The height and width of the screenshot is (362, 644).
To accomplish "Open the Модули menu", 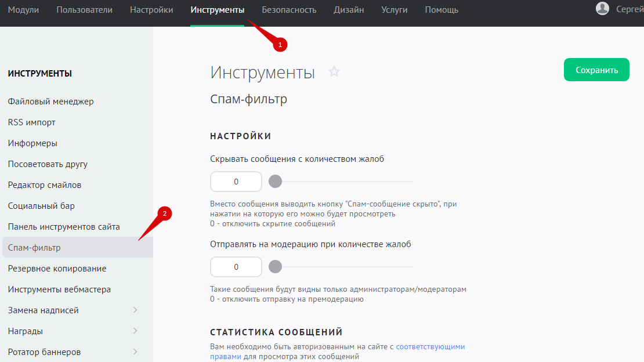I will tap(23, 10).
